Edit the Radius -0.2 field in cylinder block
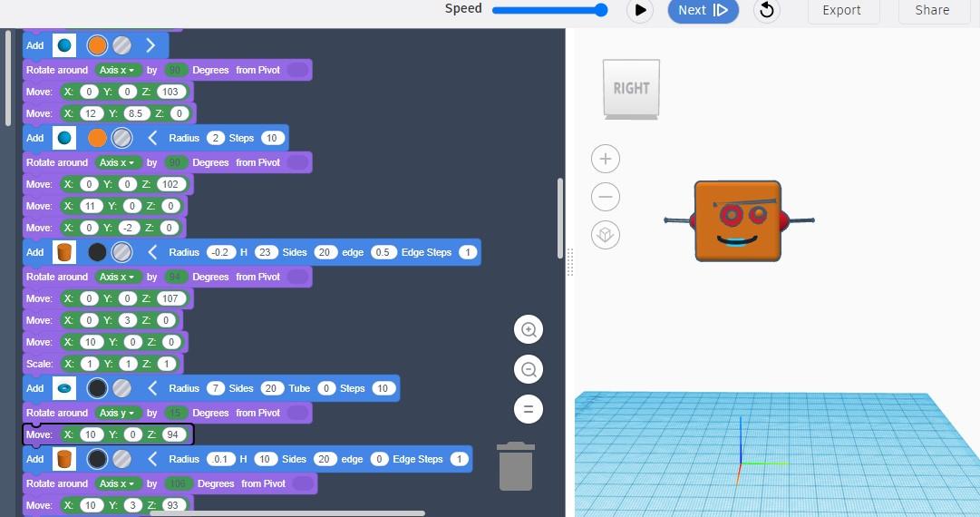This screenshot has width=980, height=517. pyautogui.click(x=219, y=252)
